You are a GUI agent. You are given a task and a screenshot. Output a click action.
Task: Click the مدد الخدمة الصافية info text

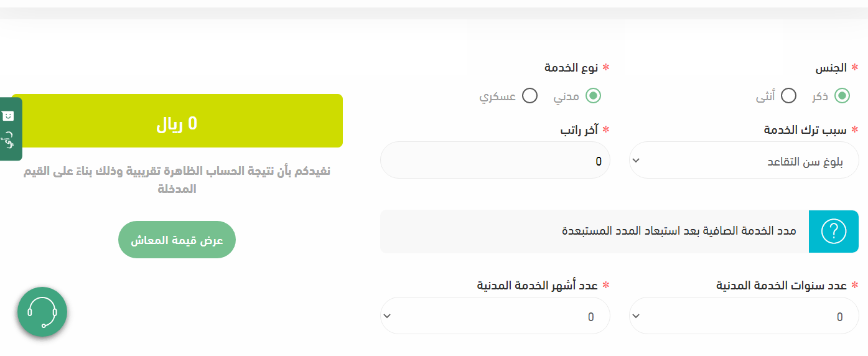(x=679, y=231)
